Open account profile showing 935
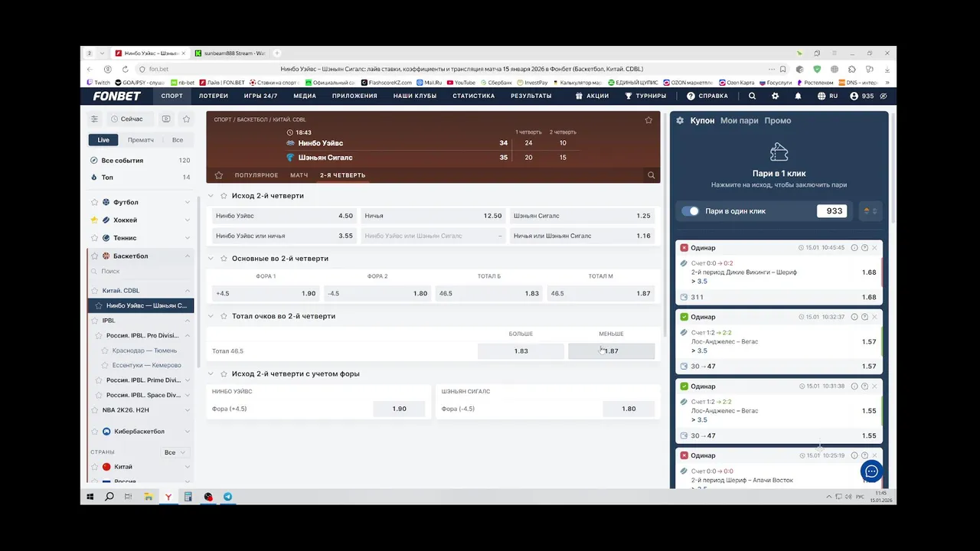The image size is (980, 551). 861,96
